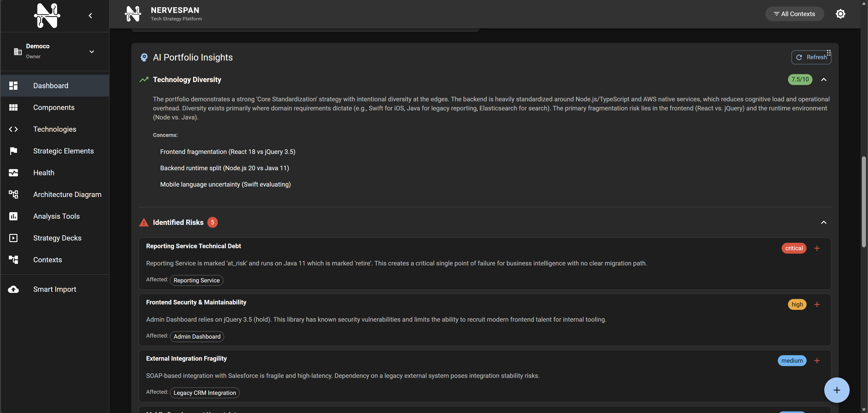Collapse the sidebar with the left chevron
868x413 pixels.
click(x=90, y=15)
